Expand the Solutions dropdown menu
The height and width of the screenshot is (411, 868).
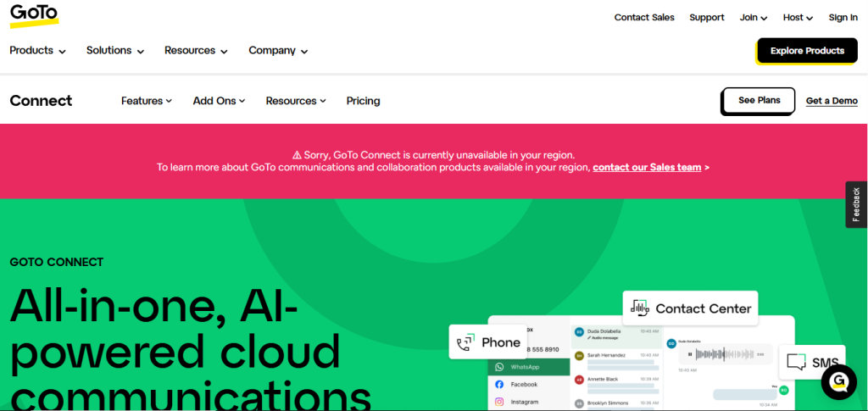(114, 51)
